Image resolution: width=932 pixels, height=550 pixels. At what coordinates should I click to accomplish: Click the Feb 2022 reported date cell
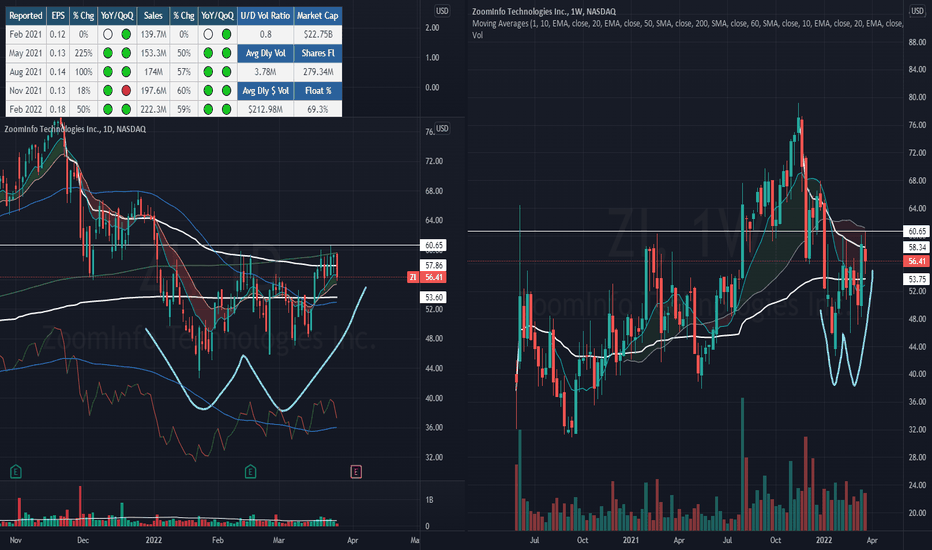[x=26, y=109]
